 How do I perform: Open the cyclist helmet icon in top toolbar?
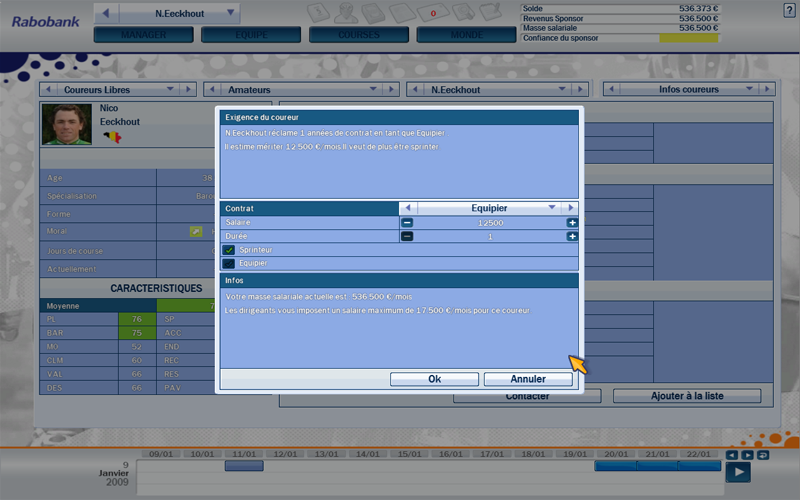coord(346,12)
